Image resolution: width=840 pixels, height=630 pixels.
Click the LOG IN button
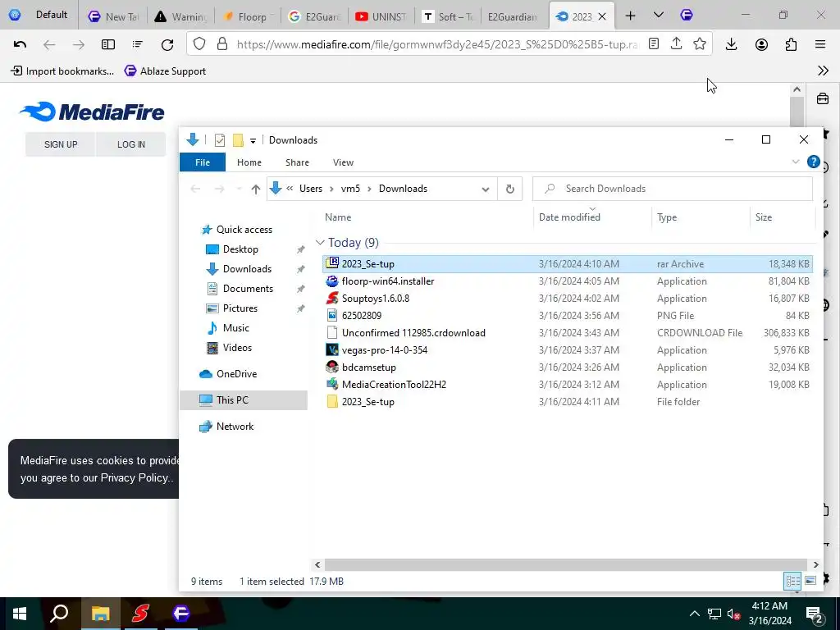tap(131, 144)
